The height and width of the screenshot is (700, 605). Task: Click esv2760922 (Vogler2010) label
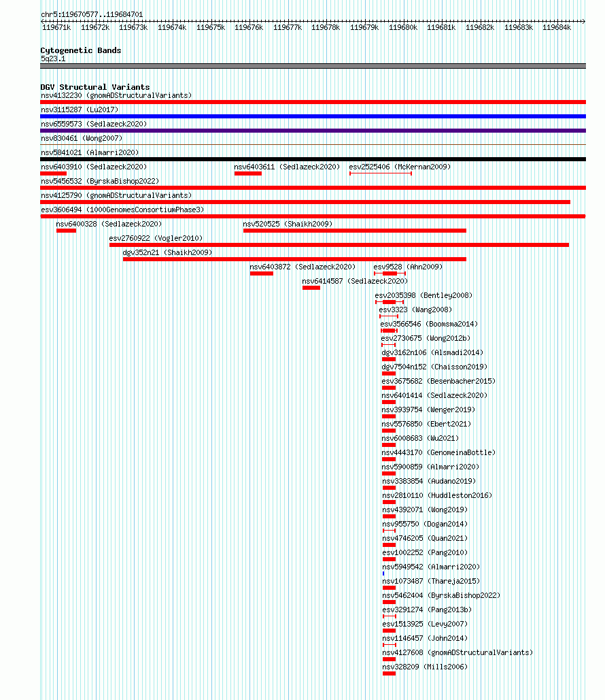(156, 238)
